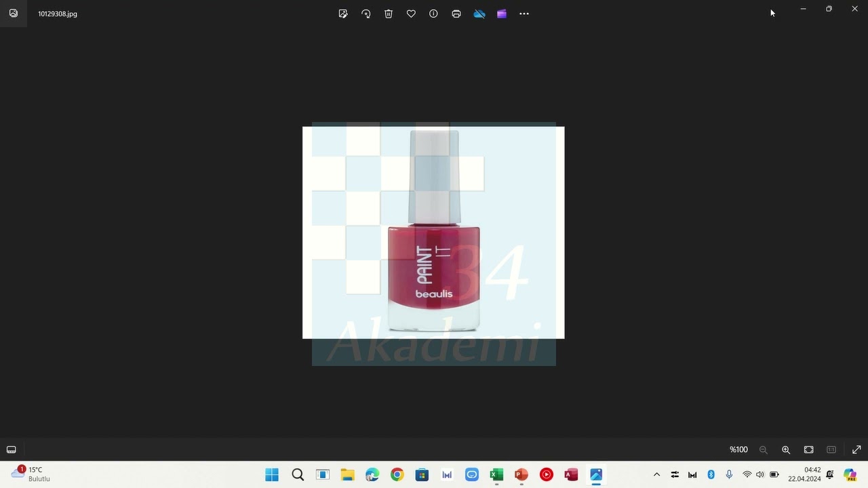Click the %100 zoom level value

(738, 449)
